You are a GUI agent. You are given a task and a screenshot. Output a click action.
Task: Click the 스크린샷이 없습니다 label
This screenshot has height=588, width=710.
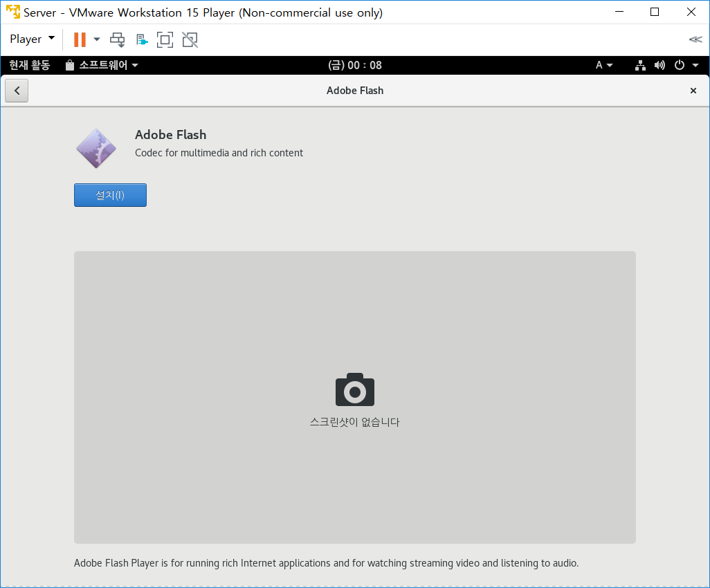[x=355, y=422]
